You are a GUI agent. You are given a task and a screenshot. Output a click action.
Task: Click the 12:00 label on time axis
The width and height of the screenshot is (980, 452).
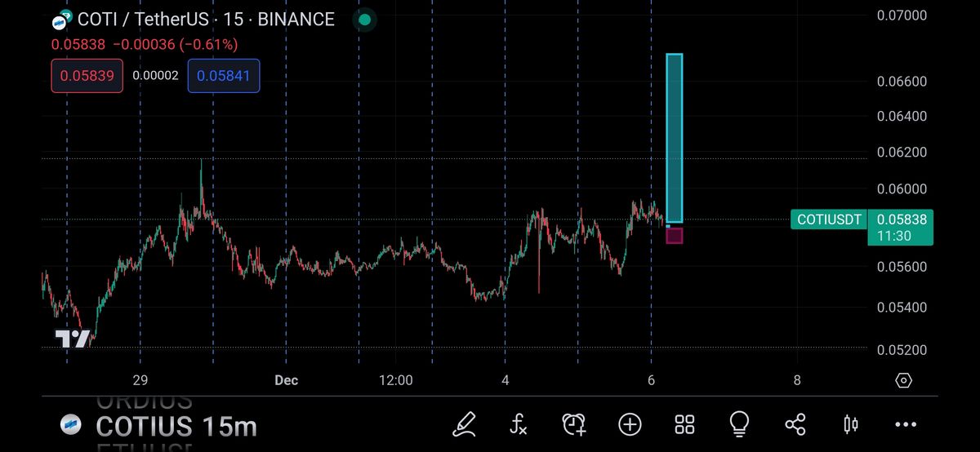[x=395, y=380]
